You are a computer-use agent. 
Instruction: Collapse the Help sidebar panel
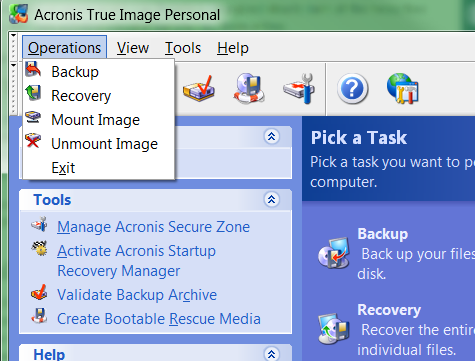click(x=272, y=354)
